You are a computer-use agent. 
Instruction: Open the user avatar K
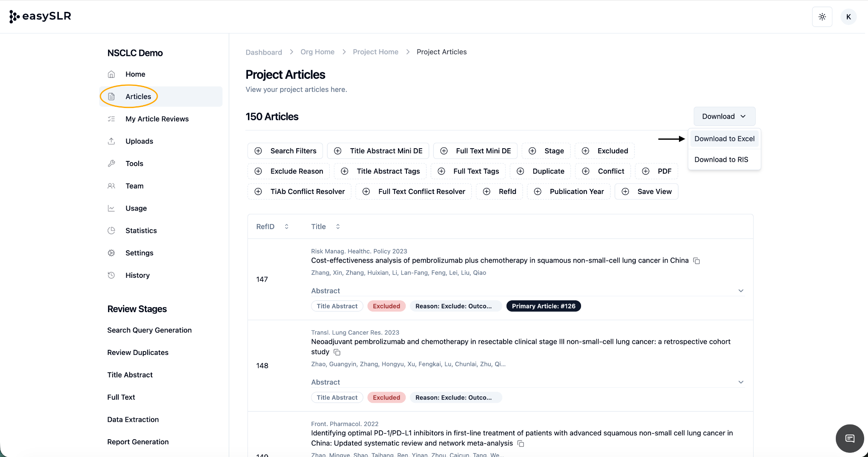848,17
